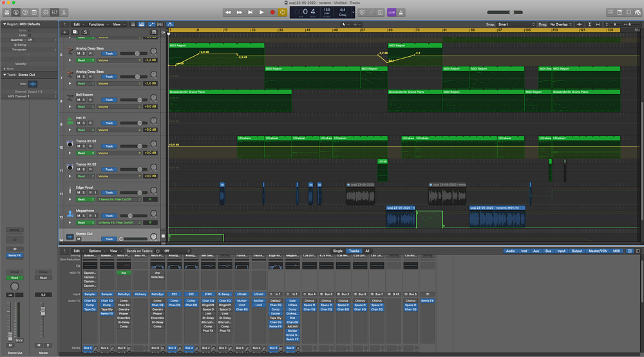644x357 pixels.
Task: Click the Aux filter button in mixer
Action: 536,251
